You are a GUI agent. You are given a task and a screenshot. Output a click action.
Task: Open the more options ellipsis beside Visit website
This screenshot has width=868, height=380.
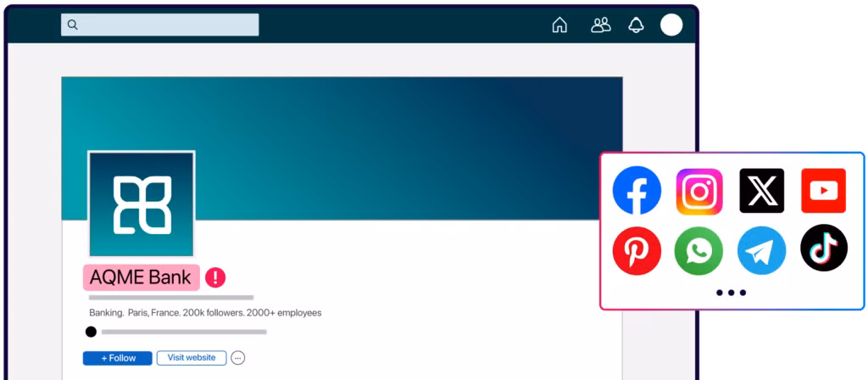tap(238, 358)
